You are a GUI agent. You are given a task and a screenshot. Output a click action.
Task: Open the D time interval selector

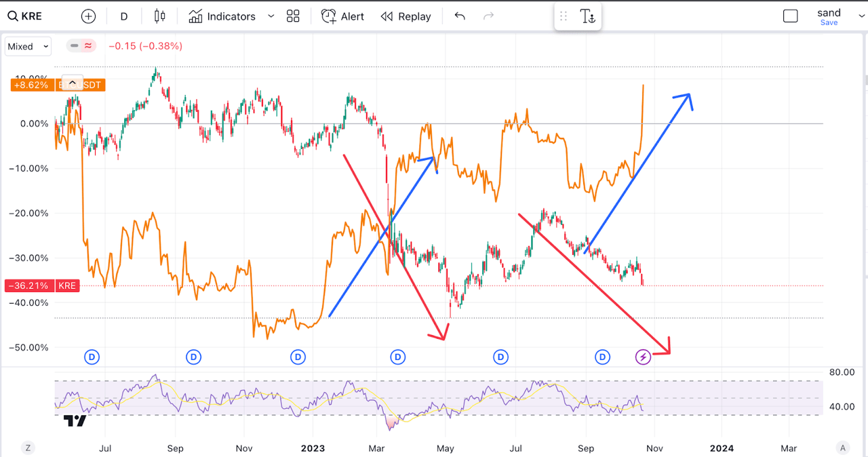coord(124,16)
